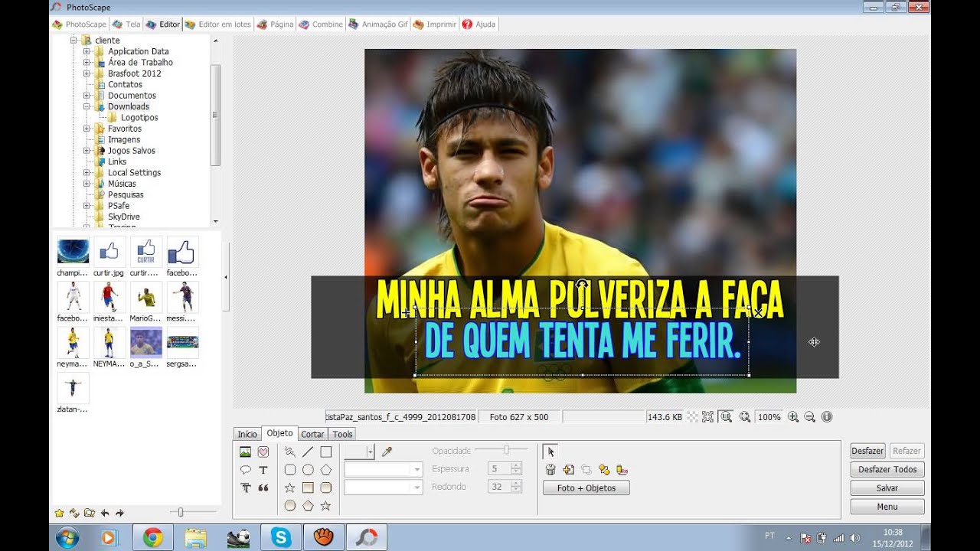
Task: Open the Animação Gif tab
Action: click(379, 24)
